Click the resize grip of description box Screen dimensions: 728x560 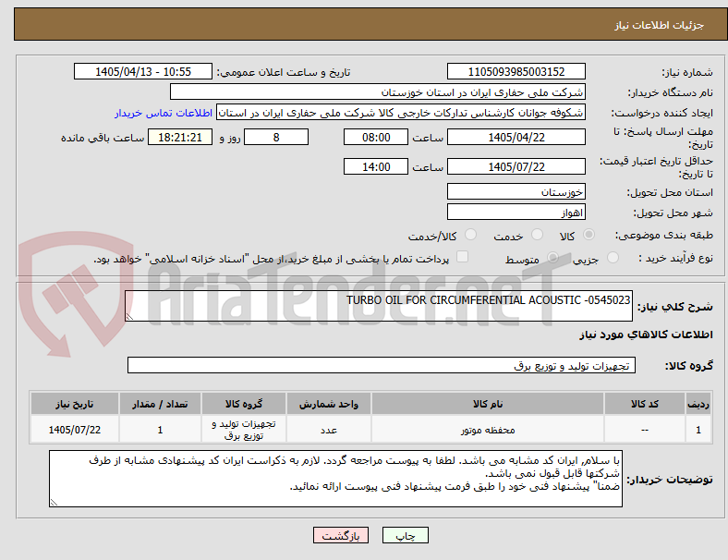pos(129,317)
